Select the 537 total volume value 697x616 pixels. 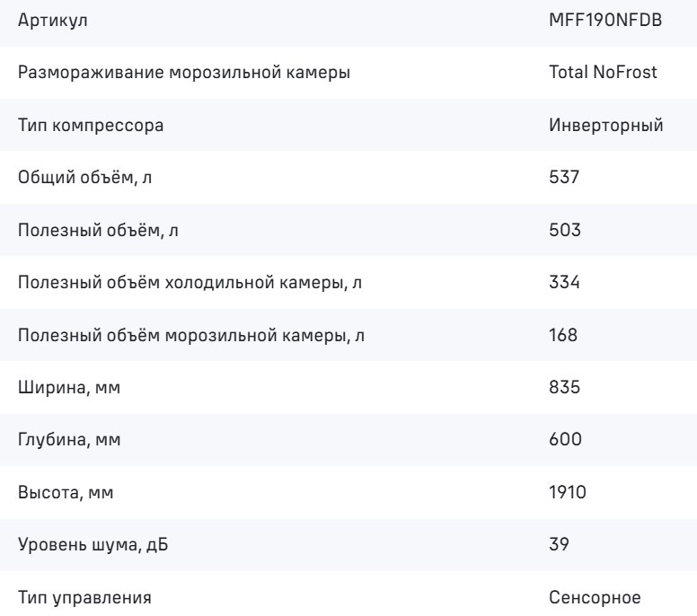564,177
